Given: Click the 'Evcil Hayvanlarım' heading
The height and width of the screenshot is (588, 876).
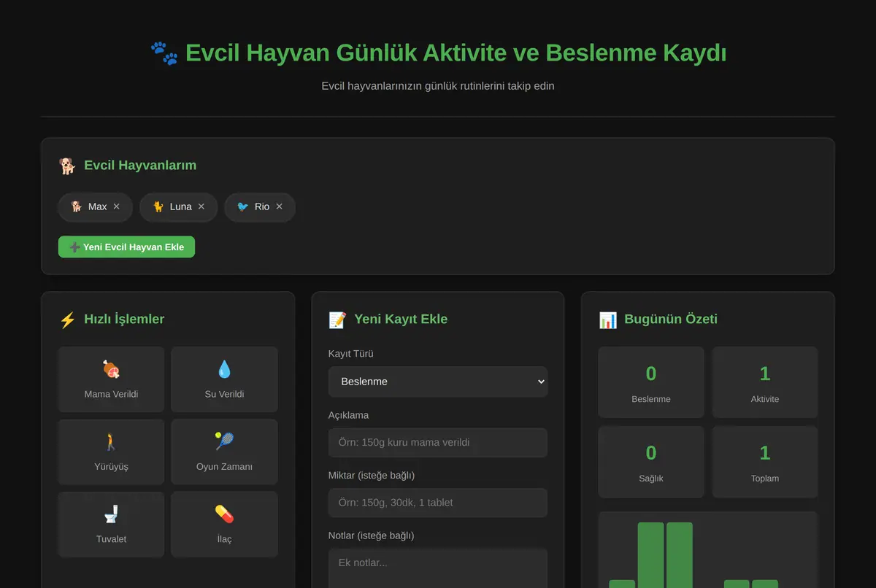Looking at the screenshot, I should click(x=140, y=165).
